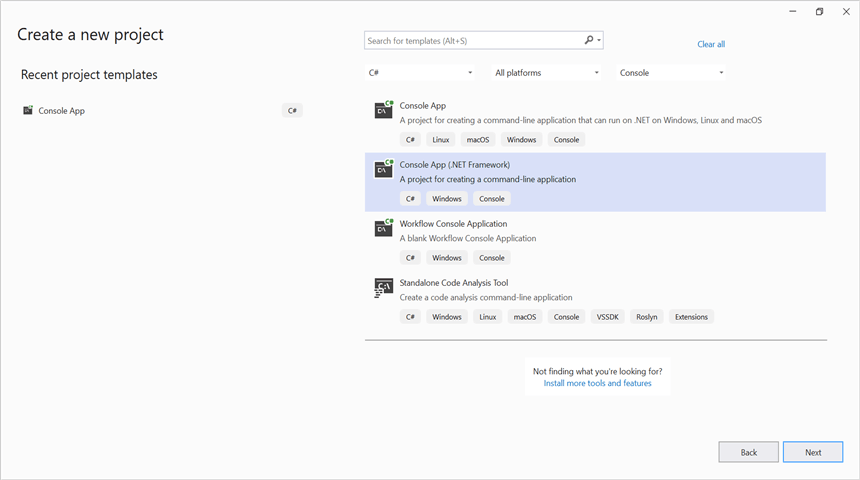The height and width of the screenshot is (480, 860).
Task: Open Install more tools and features link
Action: pyautogui.click(x=597, y=383)
